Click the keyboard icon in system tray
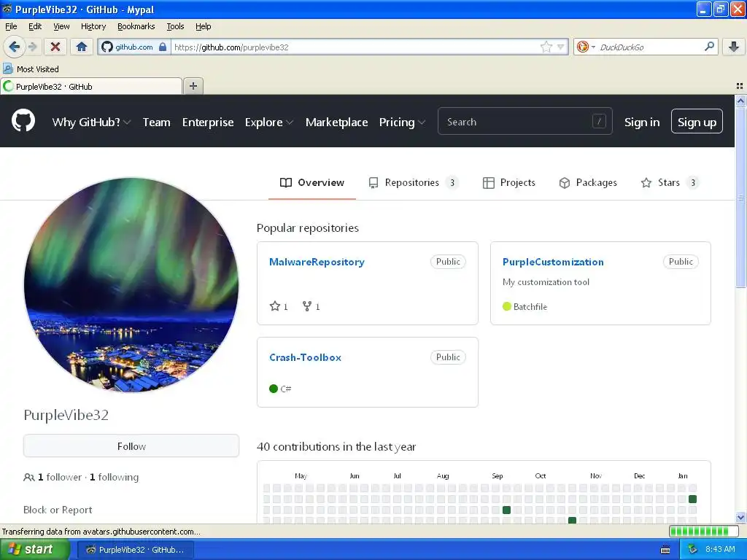The height and width of the screenshot is (560, 747). pyautogui.click(x=665, y=550)
